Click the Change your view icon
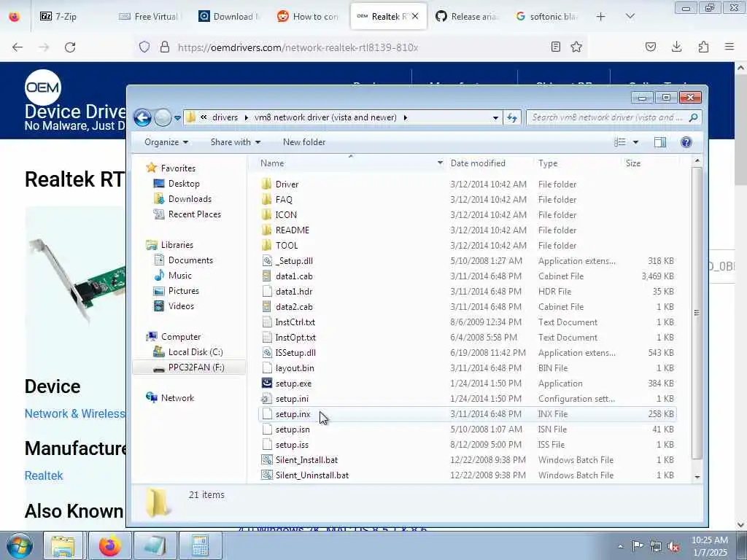The height and width of the screenshot is (560, 747). coord(620,142)
